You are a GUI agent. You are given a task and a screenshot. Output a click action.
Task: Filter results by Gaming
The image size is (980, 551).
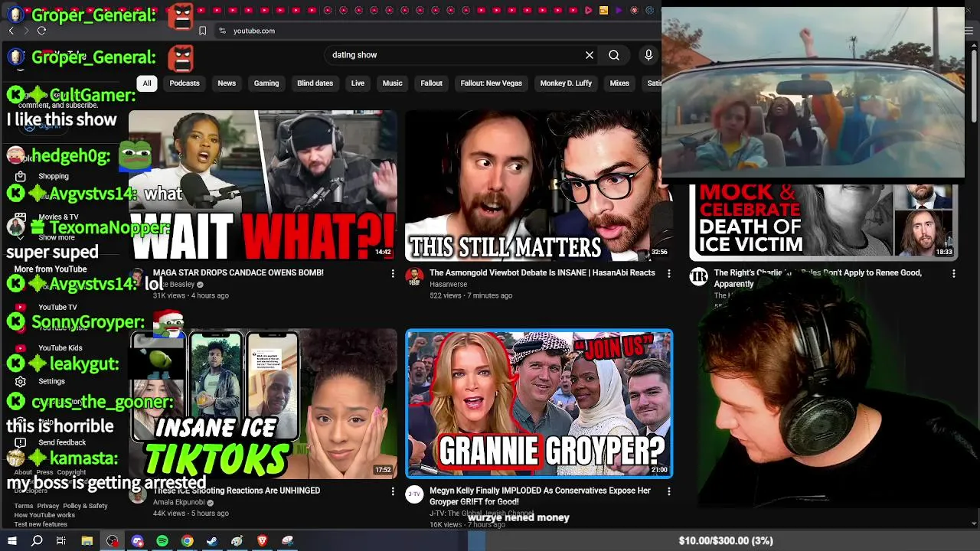[266, 83]
